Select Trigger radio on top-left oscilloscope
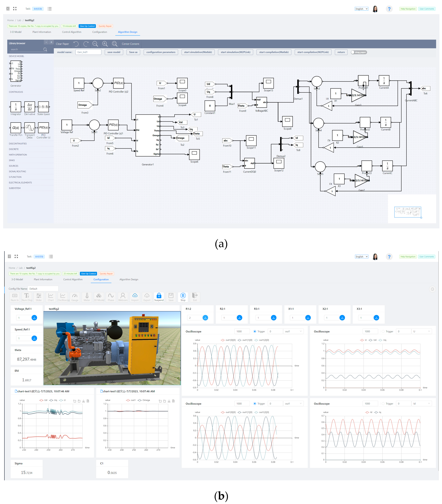Image resolution: width=442 pixels, height=504 pixels. tap(255, 331)
